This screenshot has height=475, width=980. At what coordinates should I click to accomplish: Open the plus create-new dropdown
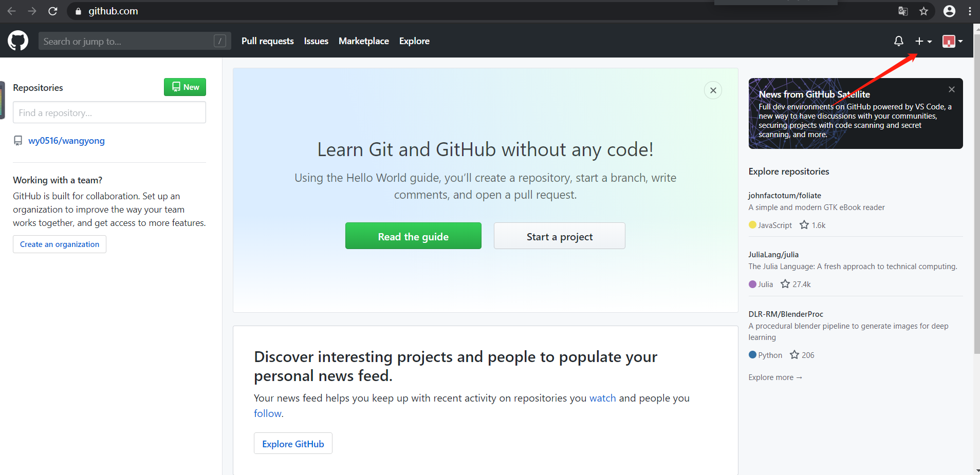coord(923,41)
